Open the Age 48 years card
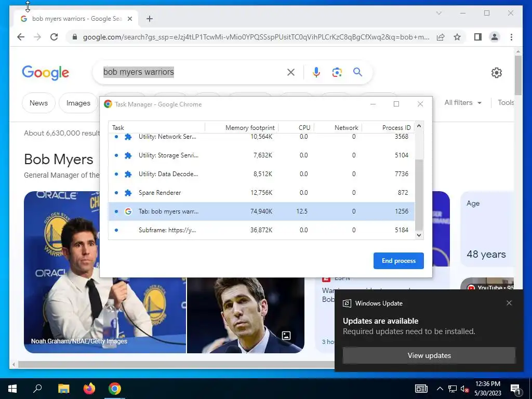Image resolution: width=532 pixels, height=399 pixels. 487,229
